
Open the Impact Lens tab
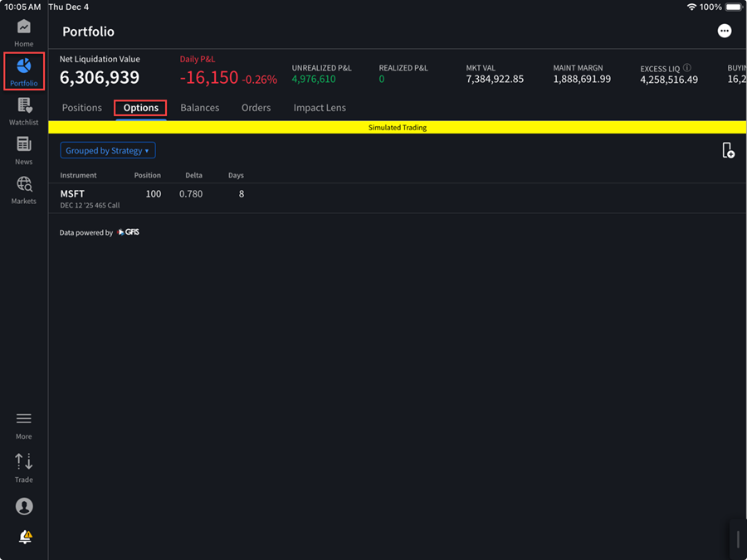click(320, 108)
